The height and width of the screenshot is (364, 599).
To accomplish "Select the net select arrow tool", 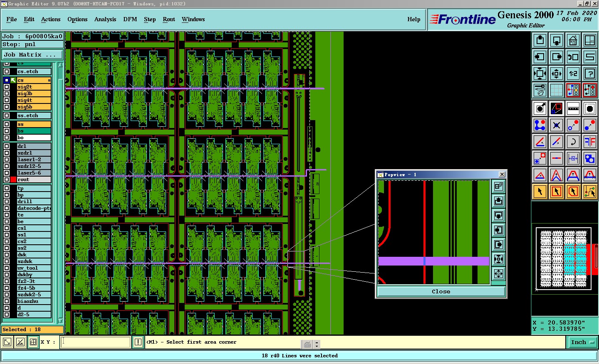I will [x=590, y=192].
